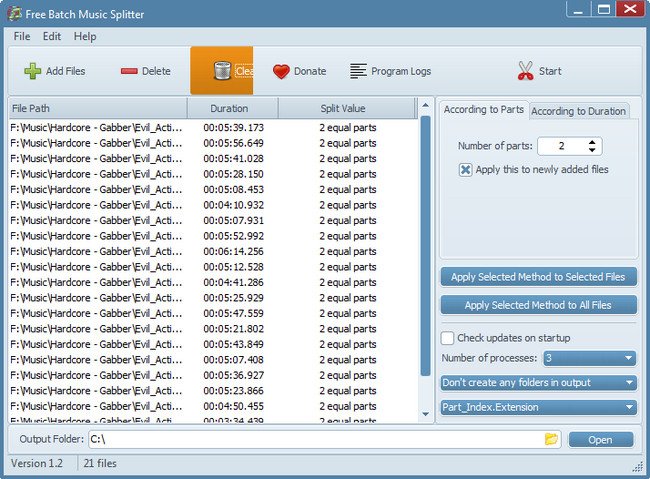Select the file with duration 00:05:47.559
Viewport: 650px width, 479px height.
(x=213, y=313)
